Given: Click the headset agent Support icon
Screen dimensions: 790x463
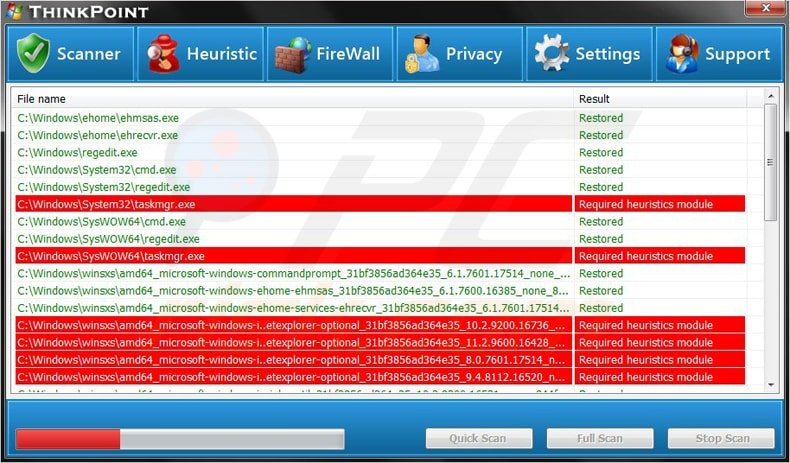Looking at the screenshot, I should [x=682, y=54].
